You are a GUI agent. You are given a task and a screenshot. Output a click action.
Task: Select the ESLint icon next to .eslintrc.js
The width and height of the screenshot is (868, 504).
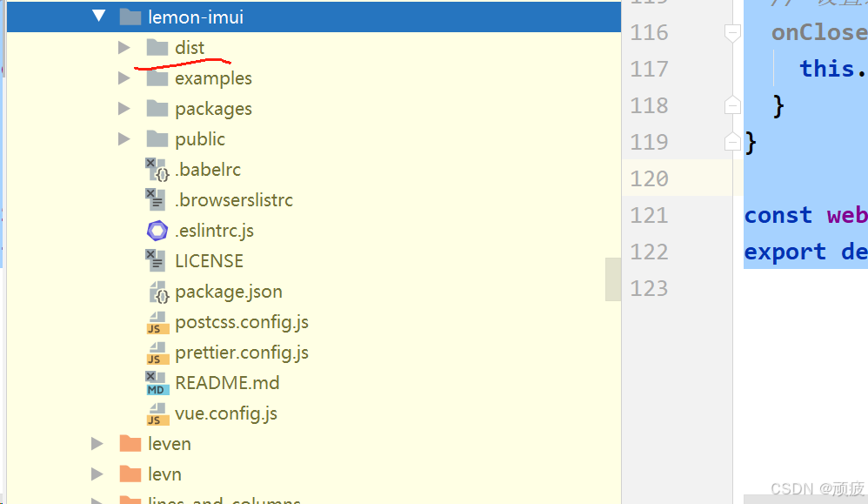[157, 230]
